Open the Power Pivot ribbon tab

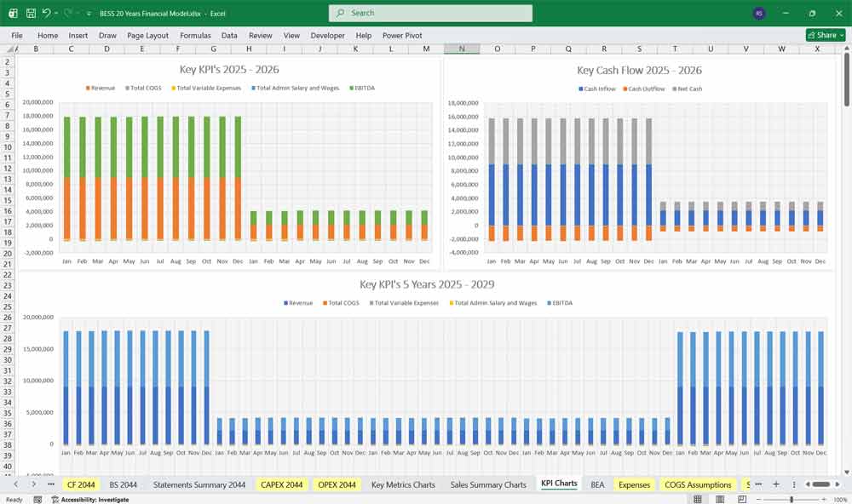[x=401, y=36]
